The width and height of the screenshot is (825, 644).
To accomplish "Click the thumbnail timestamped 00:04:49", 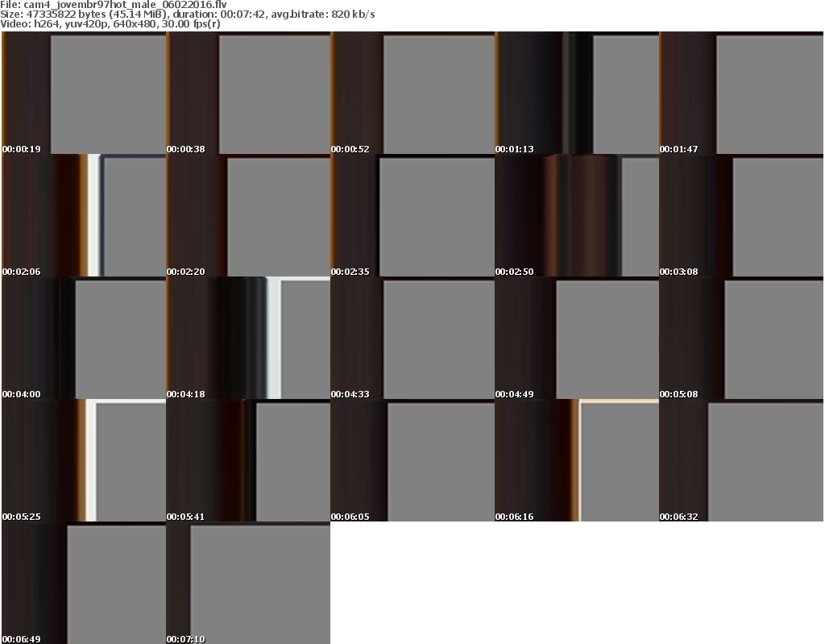I will [x=577, y=338].
